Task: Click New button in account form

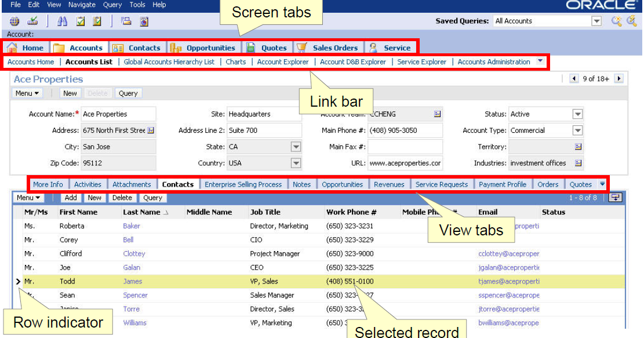Action: 70,93
